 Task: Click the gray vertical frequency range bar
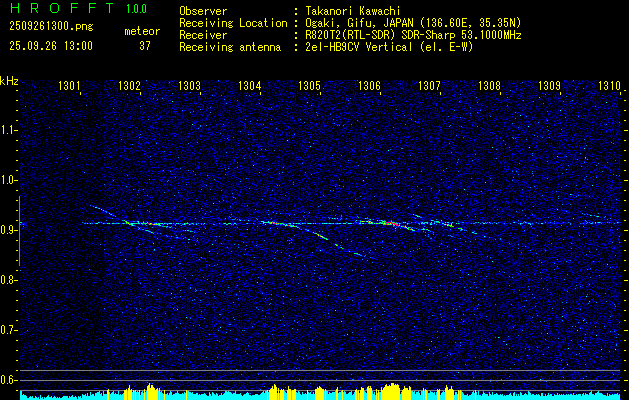(x=19, y=231)
